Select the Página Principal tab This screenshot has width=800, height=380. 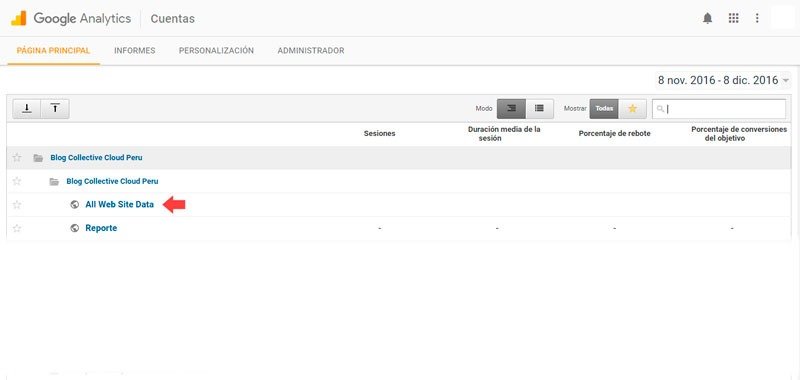54,50
